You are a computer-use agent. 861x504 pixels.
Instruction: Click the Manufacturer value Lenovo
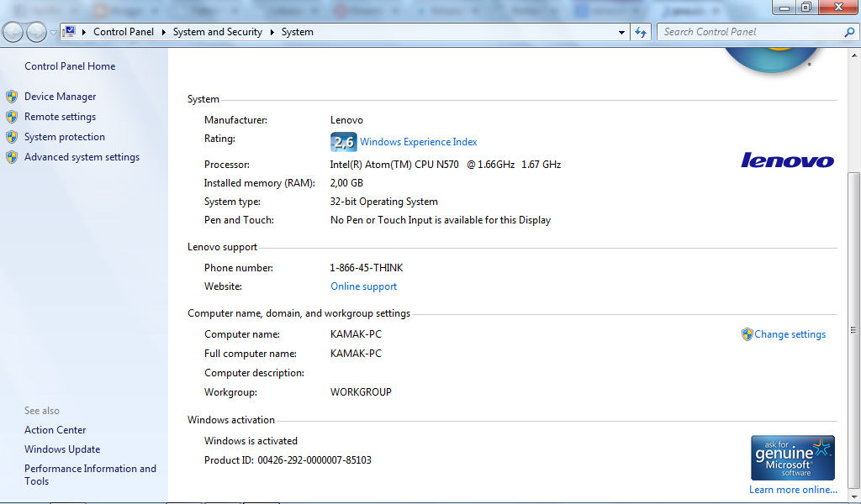[x=346, y=120]
